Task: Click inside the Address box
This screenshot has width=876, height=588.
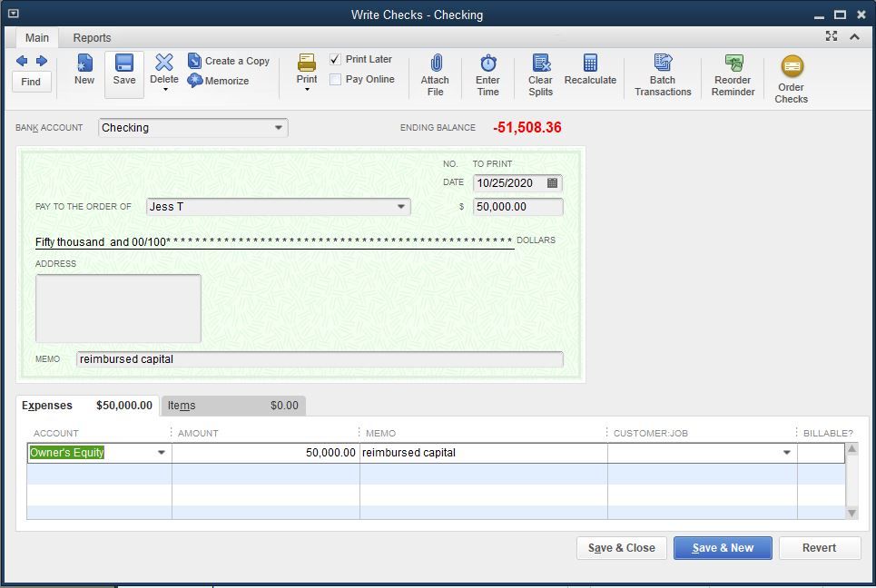Action: 118,309
